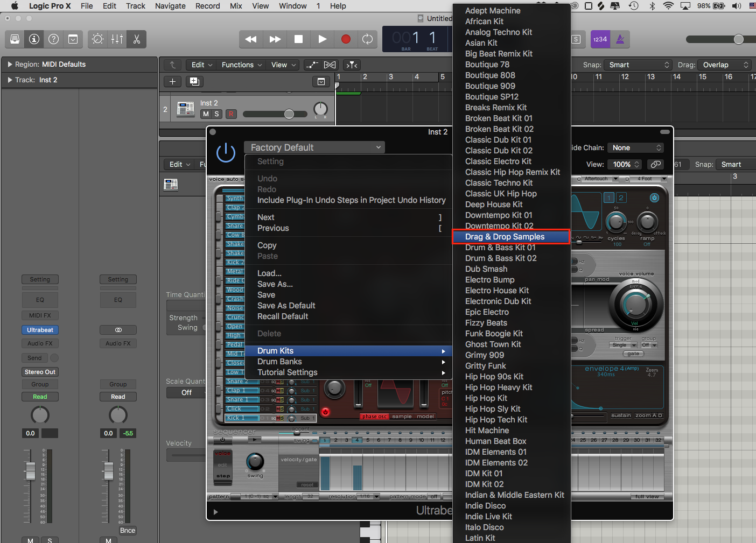The width and height of the screenshot is (756, 543).
Task: Click the Wi-Fi icon in menu bar
Action: pyautogui.click(x=668, y=6)
